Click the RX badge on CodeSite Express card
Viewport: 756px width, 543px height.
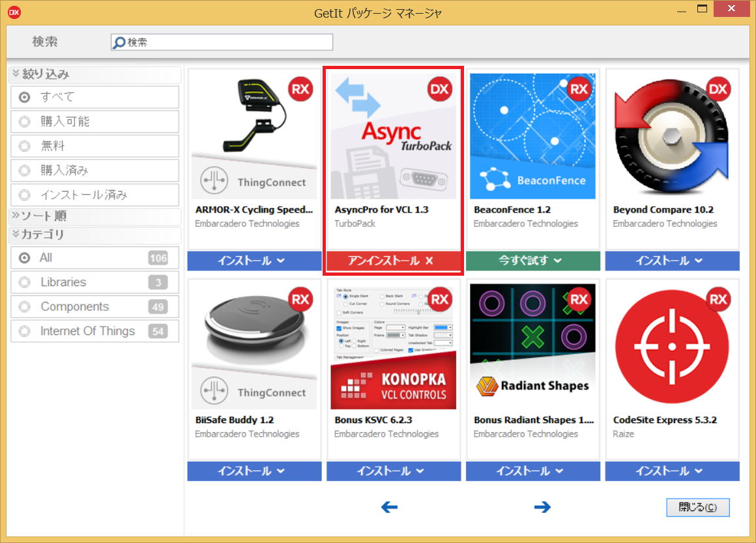[x=718, y=299]
